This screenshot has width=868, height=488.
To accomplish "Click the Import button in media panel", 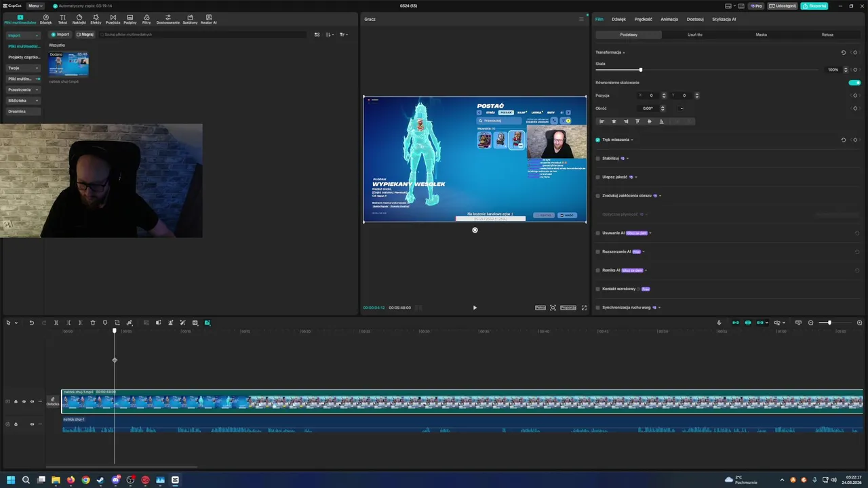I will click(60, 34).
